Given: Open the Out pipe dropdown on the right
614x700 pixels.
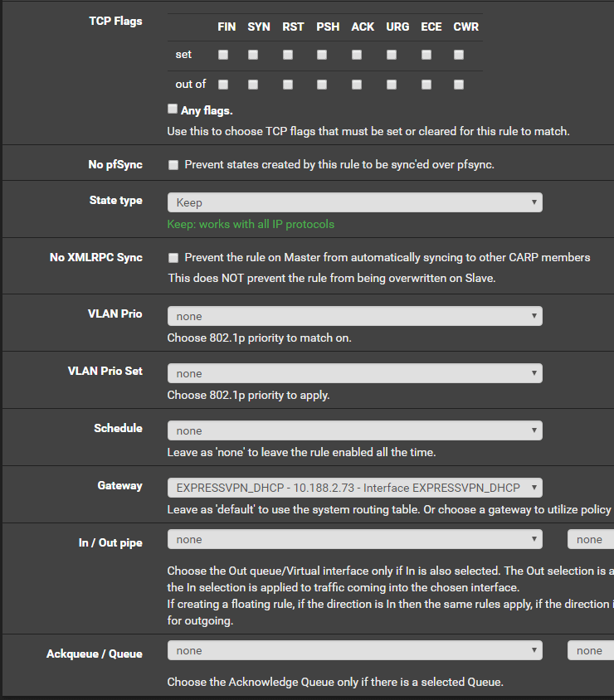Looking at the screenshot, I should 591,539.
